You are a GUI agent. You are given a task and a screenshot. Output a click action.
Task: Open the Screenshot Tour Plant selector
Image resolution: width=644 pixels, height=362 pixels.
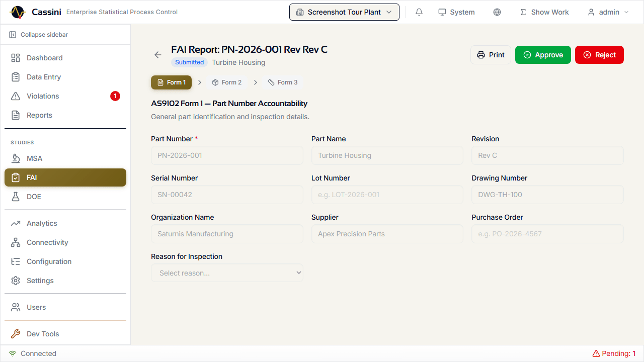344,12
